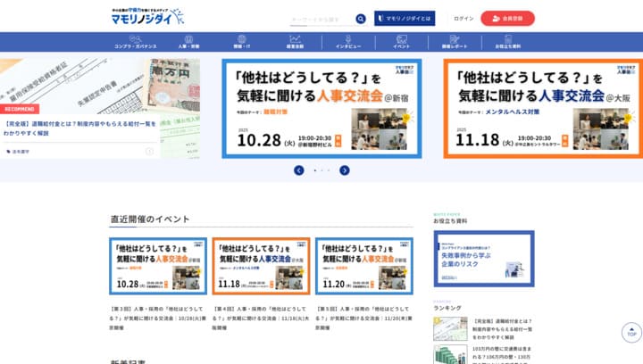Click the search magnifier icon button
This screenshot has width=643, height=364.
[361, 19]
